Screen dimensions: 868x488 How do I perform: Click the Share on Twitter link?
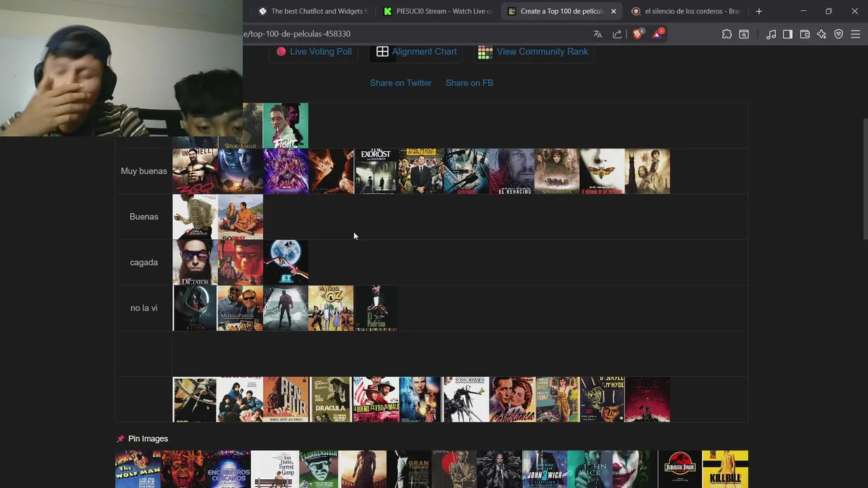pos(401,83)
